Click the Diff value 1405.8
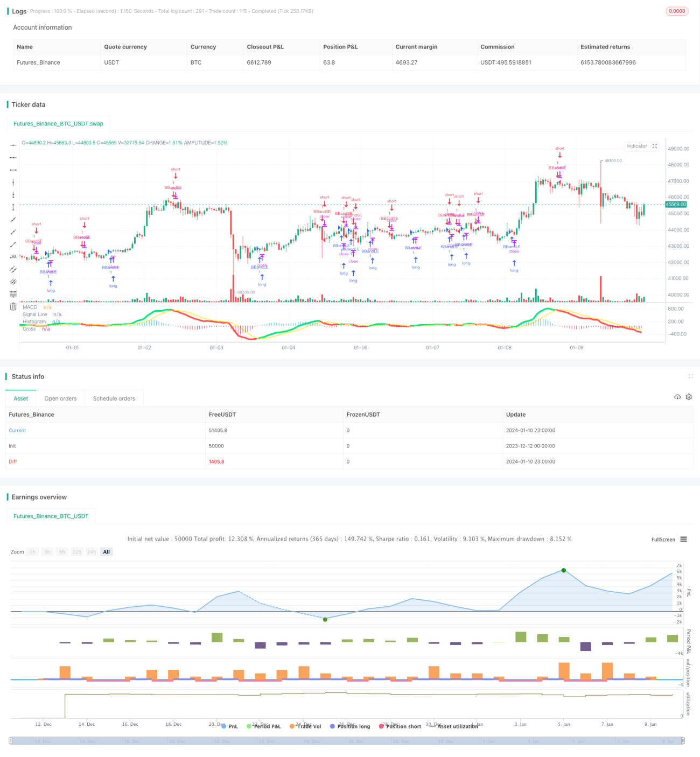The image size is (700, 757). (216, 461)
